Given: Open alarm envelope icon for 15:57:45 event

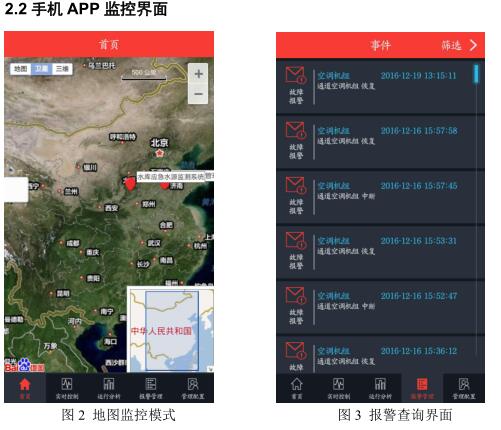Looking at the screenshot, I should click(x=296, y=185).
